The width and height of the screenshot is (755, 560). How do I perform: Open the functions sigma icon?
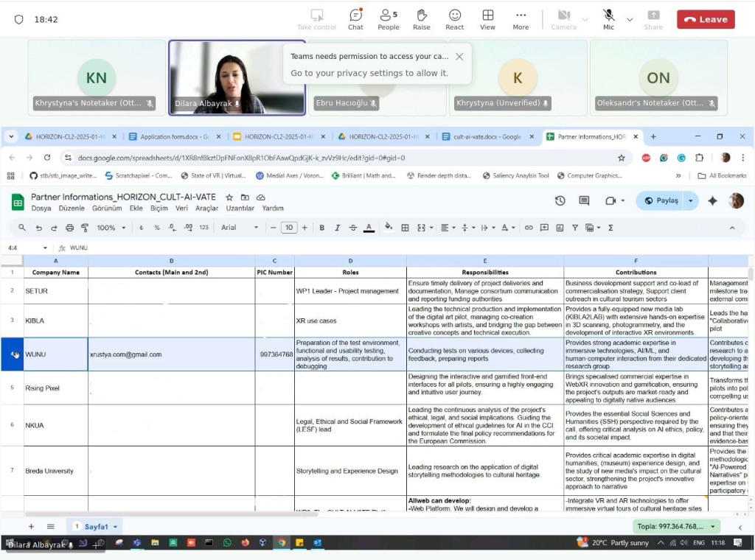(x=610, y=228)
